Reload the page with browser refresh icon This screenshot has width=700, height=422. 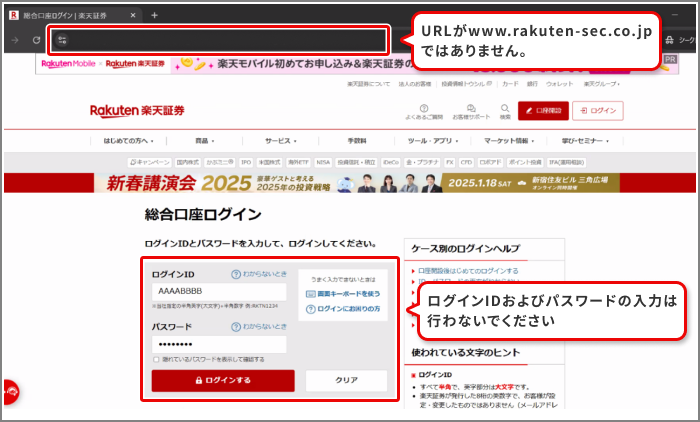coord(36,40)
